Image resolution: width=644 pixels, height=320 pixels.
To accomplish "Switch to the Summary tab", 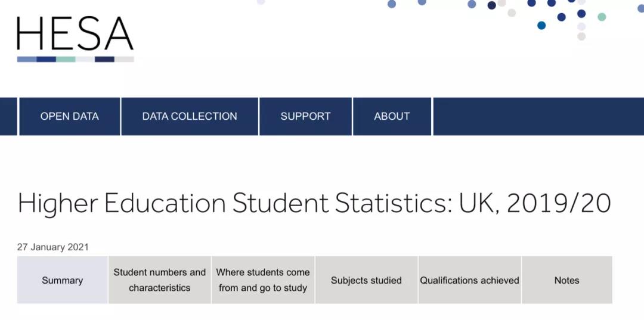I will [x=63, y=280].
